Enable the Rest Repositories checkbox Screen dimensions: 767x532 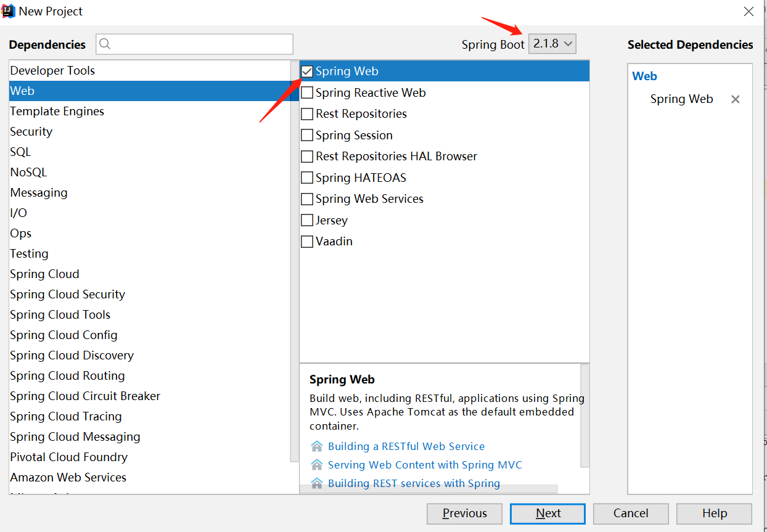pyautogui.click(x=307, y=114)
